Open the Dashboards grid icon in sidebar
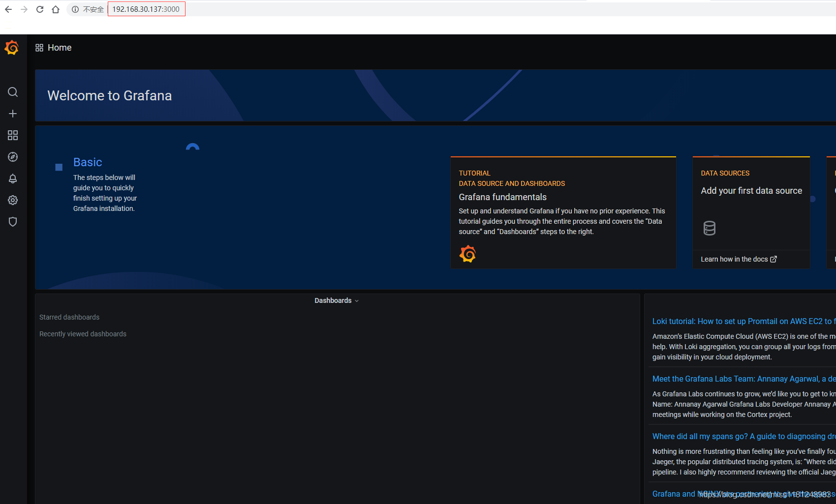This screenshot has width=836, height=504. [x=13, y=135]
